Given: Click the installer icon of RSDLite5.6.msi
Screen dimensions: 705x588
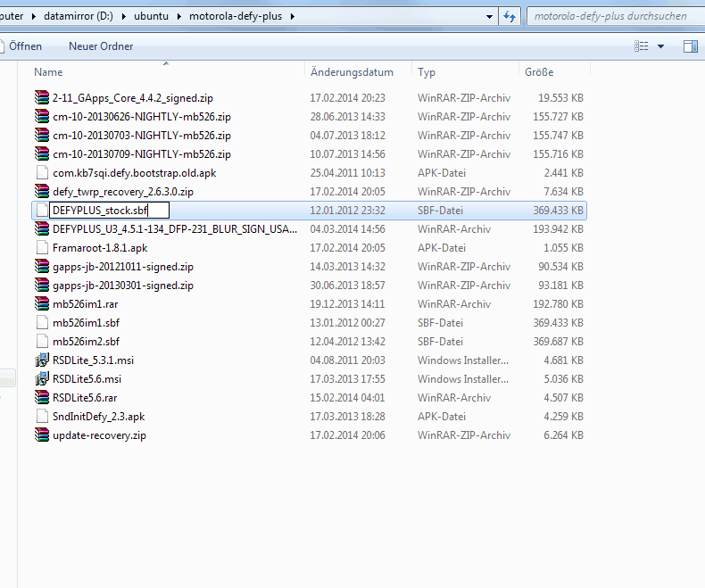Looking at the screenshot, I should (42, 378).
